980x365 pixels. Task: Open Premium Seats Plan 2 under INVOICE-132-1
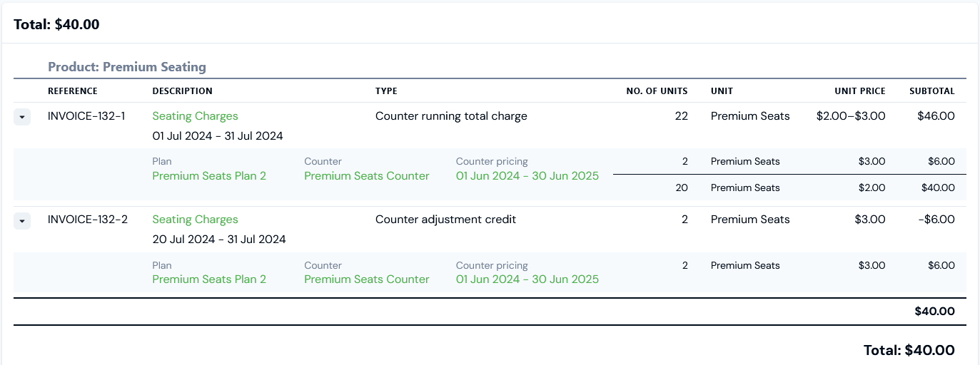(209, 176)
